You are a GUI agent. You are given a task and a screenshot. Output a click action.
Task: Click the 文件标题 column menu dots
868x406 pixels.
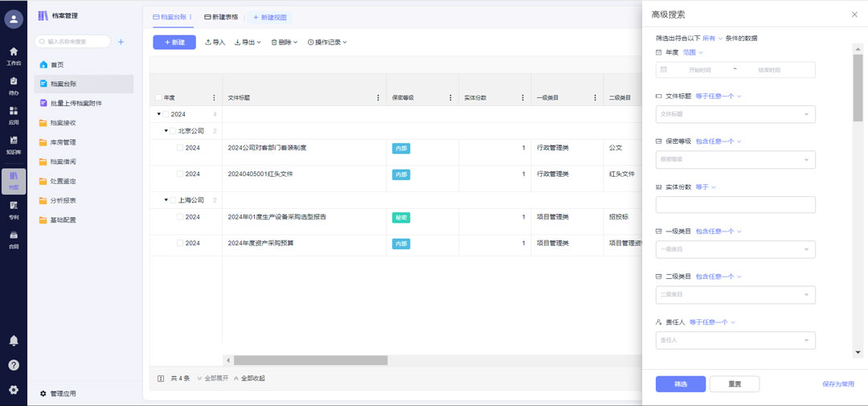[x=379, y=98]
